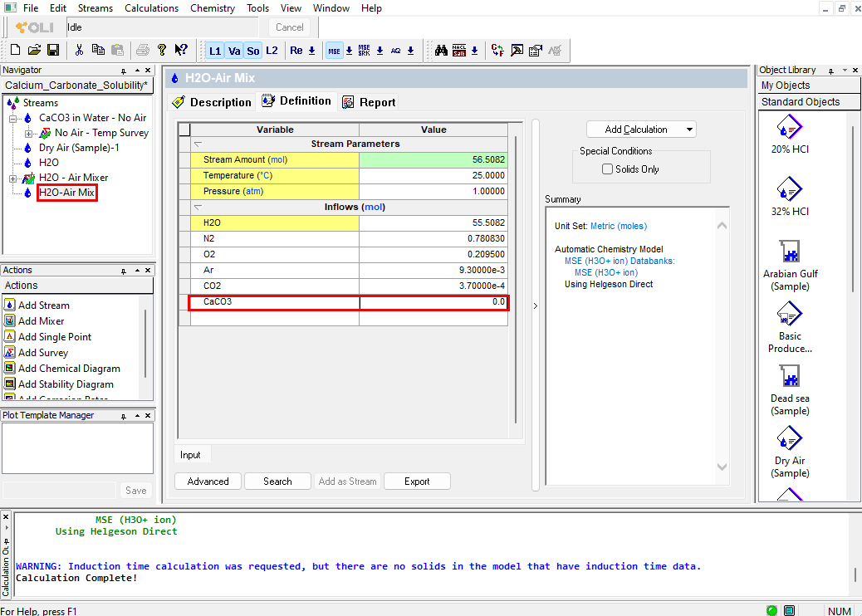Select the 20% HCl object icon

[x=790, y=127]
